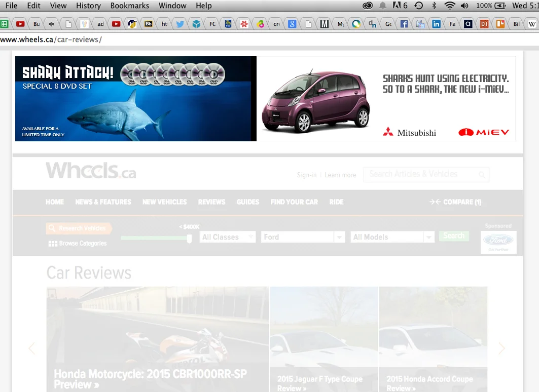Viewport: 539px width, 392px height.
Task: Open the colorful ring icon tab
Action: pyautogui.click(x=356, y=24)
